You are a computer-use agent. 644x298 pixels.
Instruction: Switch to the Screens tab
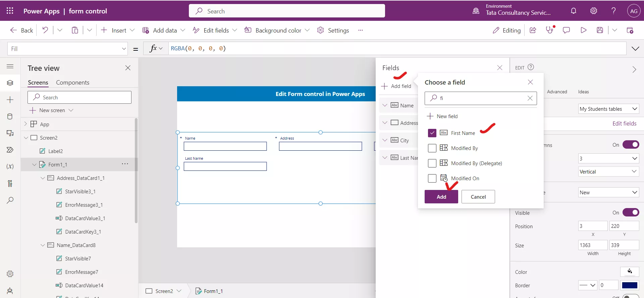[38, 83]
